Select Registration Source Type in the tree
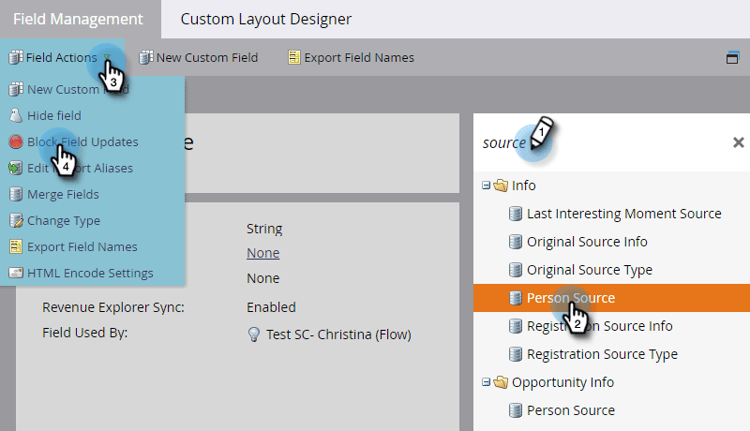 [601, 354]
